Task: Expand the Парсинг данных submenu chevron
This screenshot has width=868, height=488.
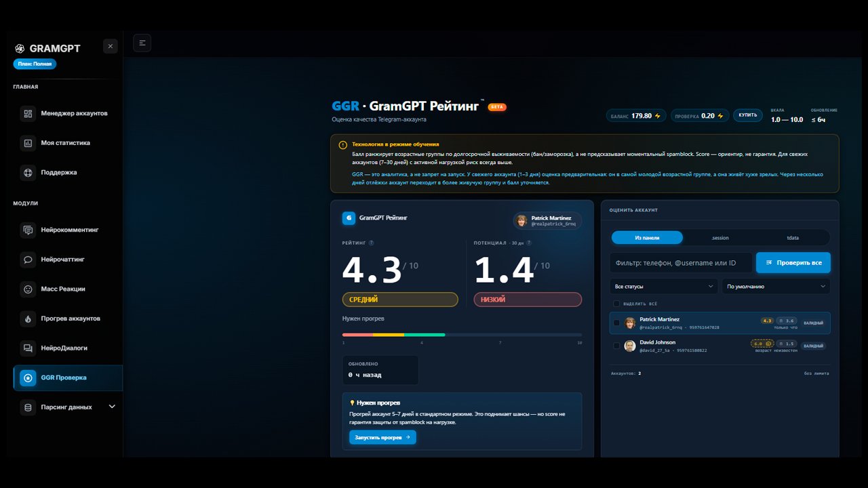Action: coord(112,407)
